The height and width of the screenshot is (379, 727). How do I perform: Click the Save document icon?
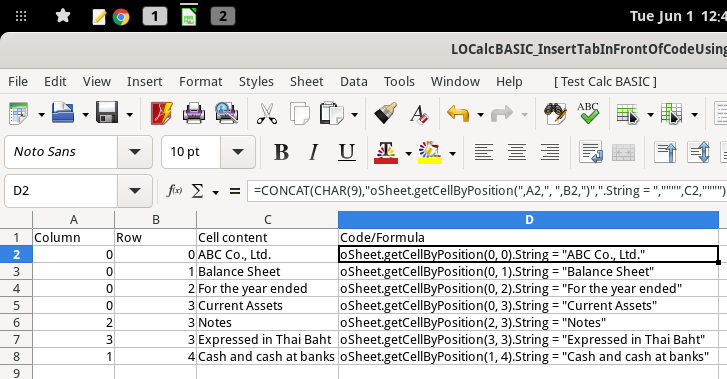[107, 113]
